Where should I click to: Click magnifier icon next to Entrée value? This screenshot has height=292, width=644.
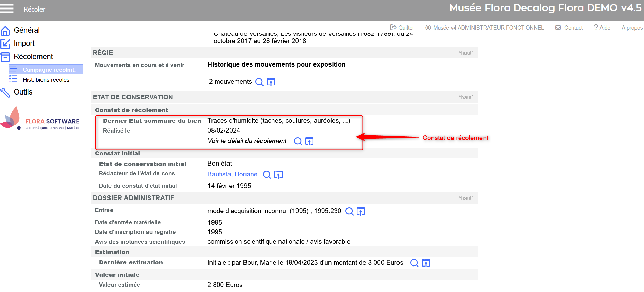point(349,211)
